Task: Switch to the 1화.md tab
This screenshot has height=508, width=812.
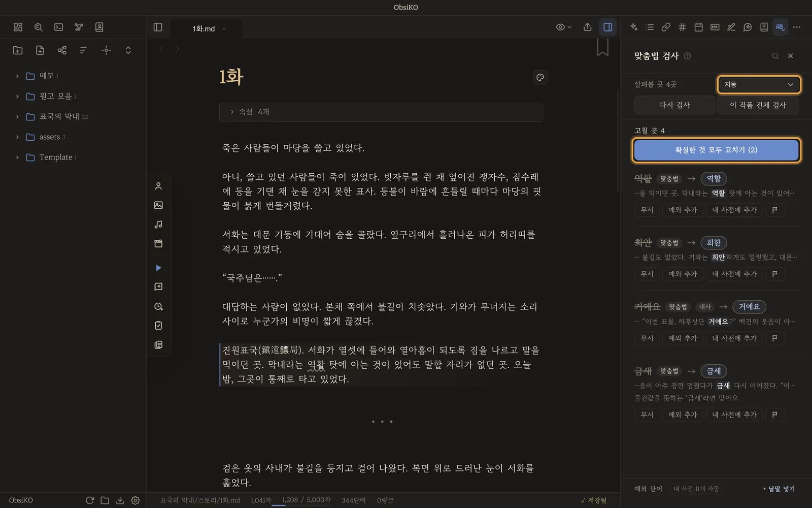Action: click(x=204, y=29)
